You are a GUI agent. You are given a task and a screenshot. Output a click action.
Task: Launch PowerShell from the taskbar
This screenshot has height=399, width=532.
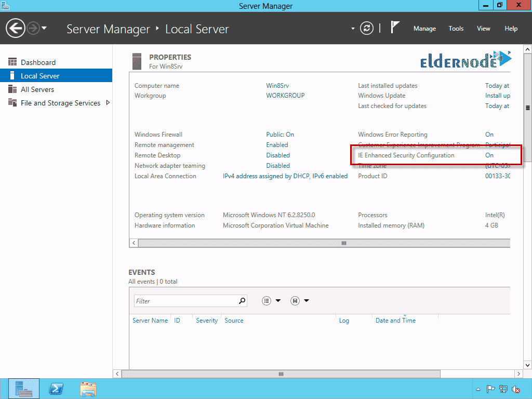pyautogui.click(x=56, y=389)
